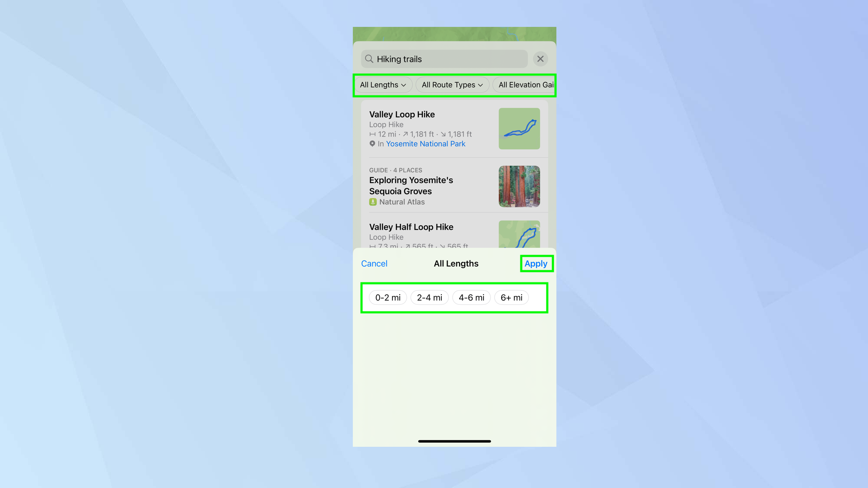Screen dimensions: 868x488
Task: Cancel the All Lengths filter selection
Action: coord(374,263)
